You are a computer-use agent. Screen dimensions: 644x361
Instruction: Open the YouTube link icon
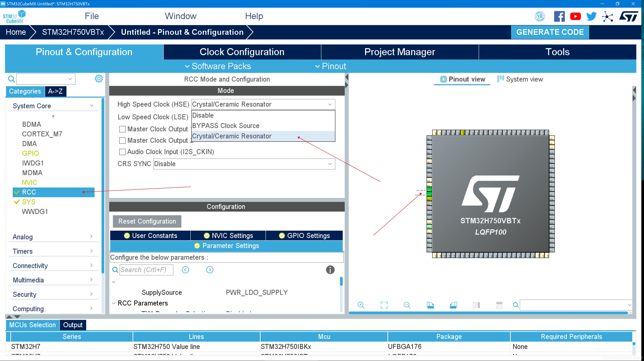tap(575, 17)
